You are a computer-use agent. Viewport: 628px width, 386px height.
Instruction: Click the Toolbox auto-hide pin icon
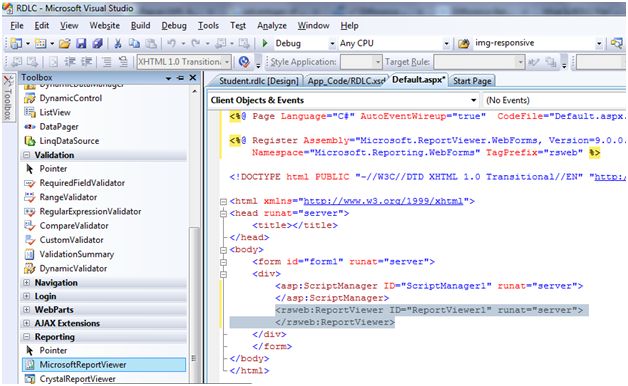[181, 78]
